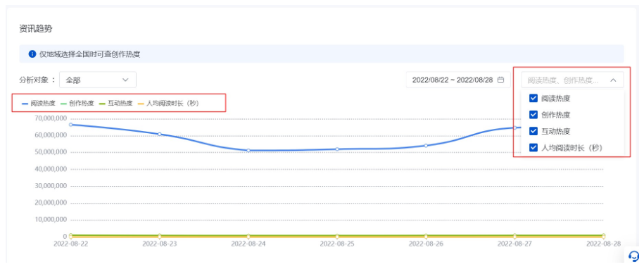Screen dimensions: 644x274
Task: Click the customer service headset icon
Action: (x=633, y=256)
